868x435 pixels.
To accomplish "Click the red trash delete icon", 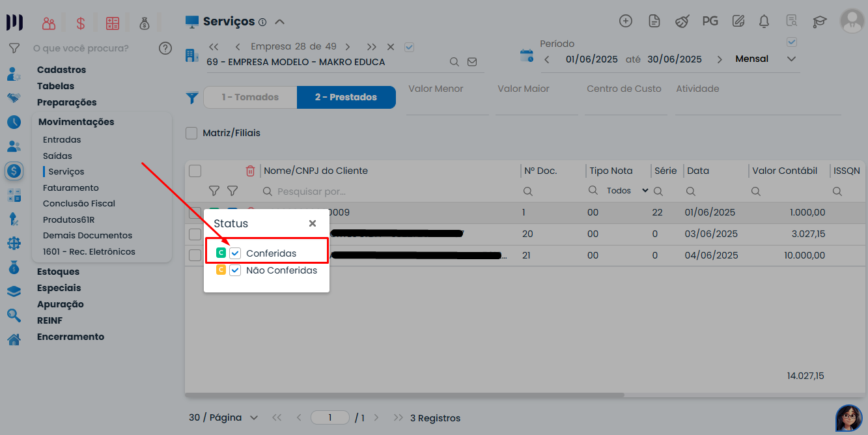I will pyautogui.click(x=250, y=171).
